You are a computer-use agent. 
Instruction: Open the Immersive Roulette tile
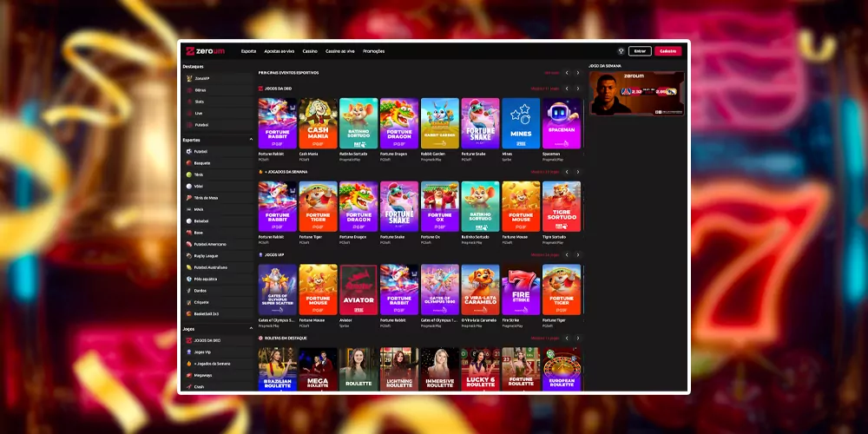pos(440,369)
